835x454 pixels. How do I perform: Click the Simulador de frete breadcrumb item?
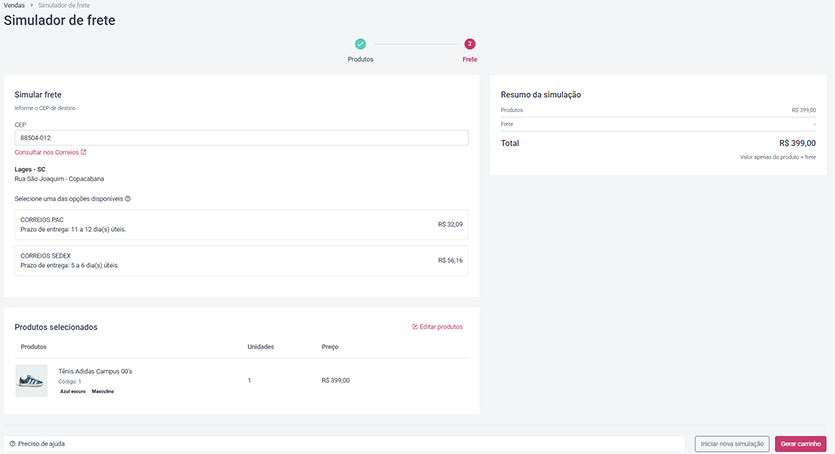point(64,5)
